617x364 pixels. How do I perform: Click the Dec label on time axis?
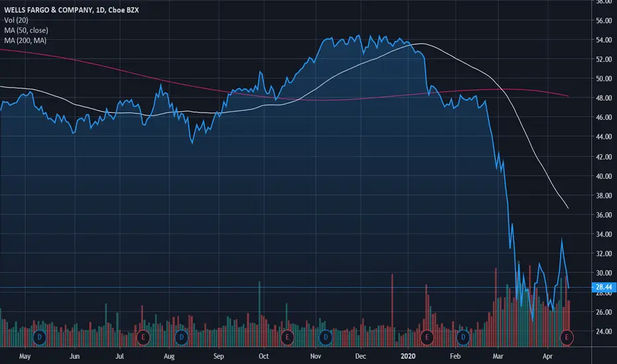pyautogui.click(x=360, y=356)
